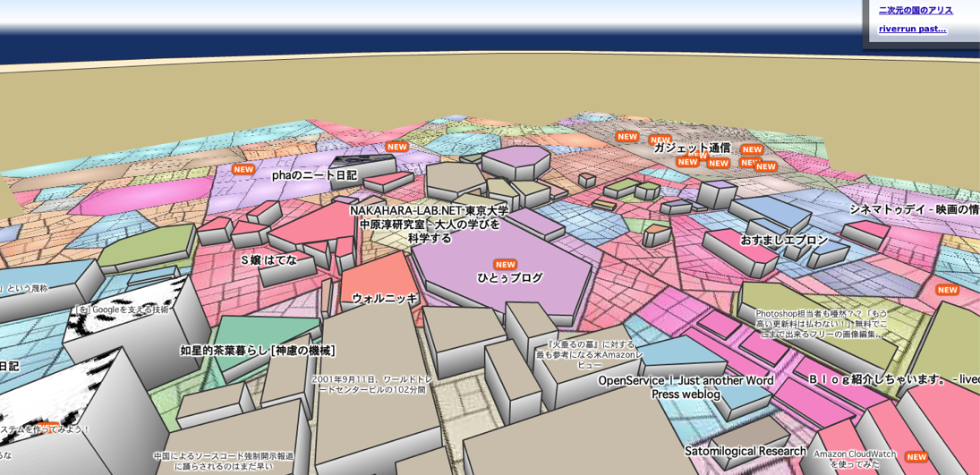Select the Amazon CloudWatch を使ってみた label
Image resolution: width=980 pixels, height=475 pixels.
click(x=855, y=460)
